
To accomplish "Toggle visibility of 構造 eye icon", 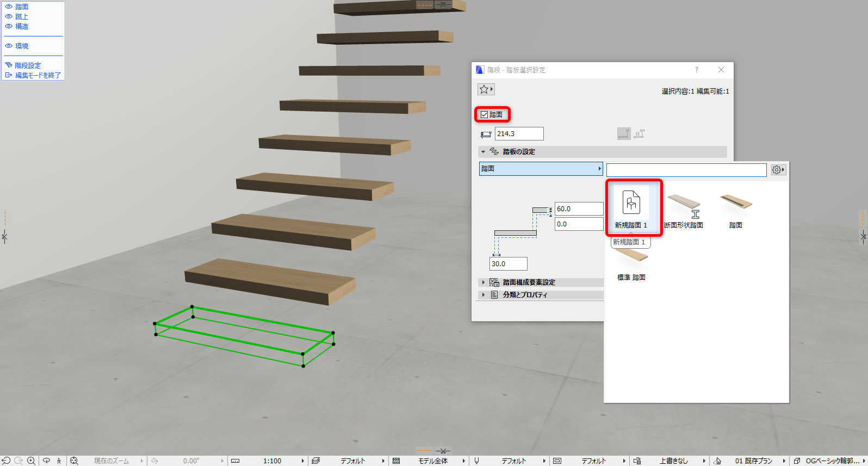I will tap(9, 26).
